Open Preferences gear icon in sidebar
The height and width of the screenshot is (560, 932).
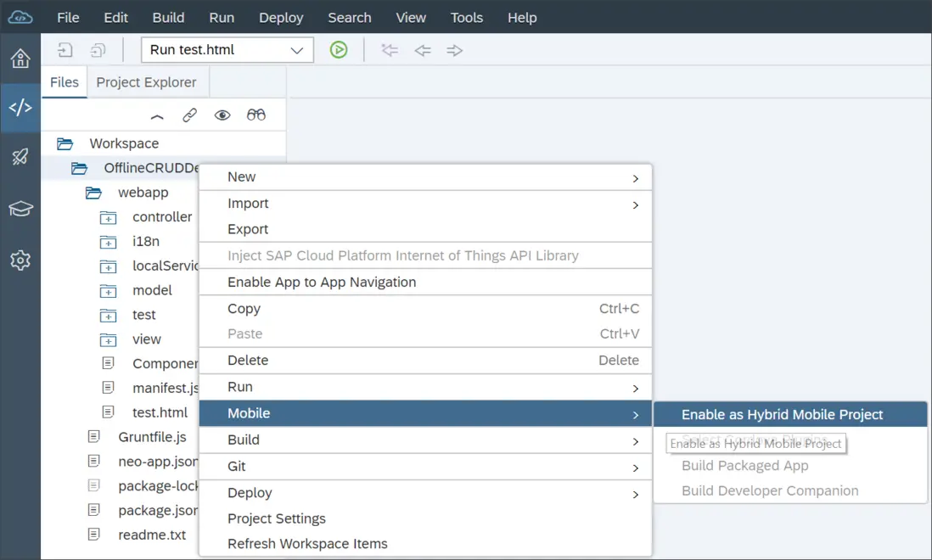[x=20, y=260]
